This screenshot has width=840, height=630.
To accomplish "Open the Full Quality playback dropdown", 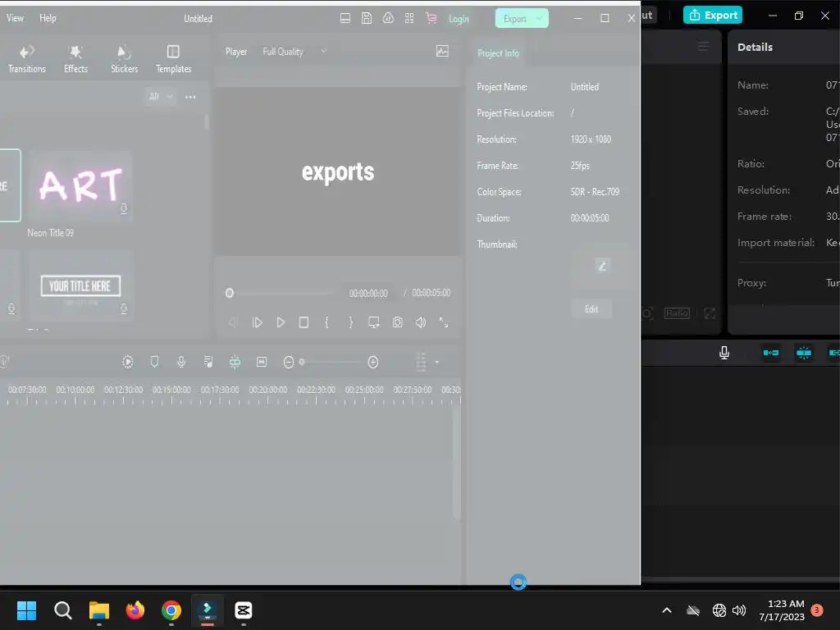I will coord(294,52).
